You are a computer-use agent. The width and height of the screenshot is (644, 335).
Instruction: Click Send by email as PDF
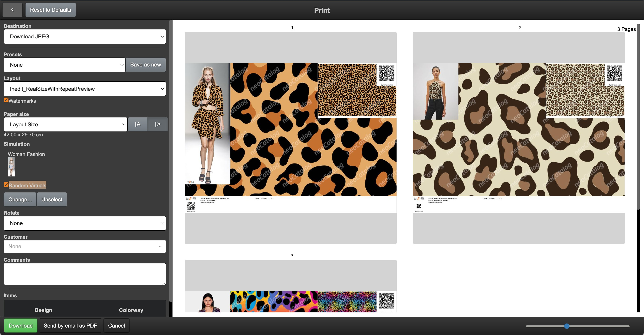(x=70, y=325)
